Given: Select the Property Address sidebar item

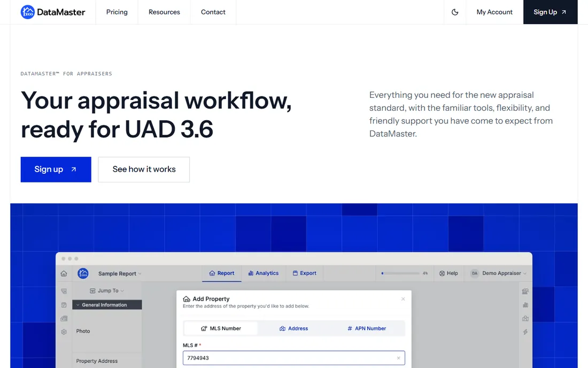Looking at the screenshot, I should pyautogui.click(x=97, y=361).
